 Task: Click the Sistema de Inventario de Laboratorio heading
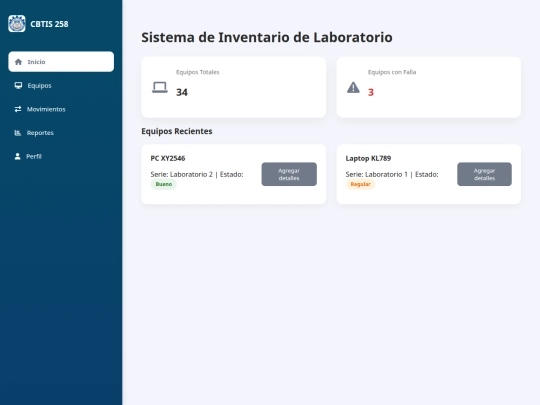point(267,37)
